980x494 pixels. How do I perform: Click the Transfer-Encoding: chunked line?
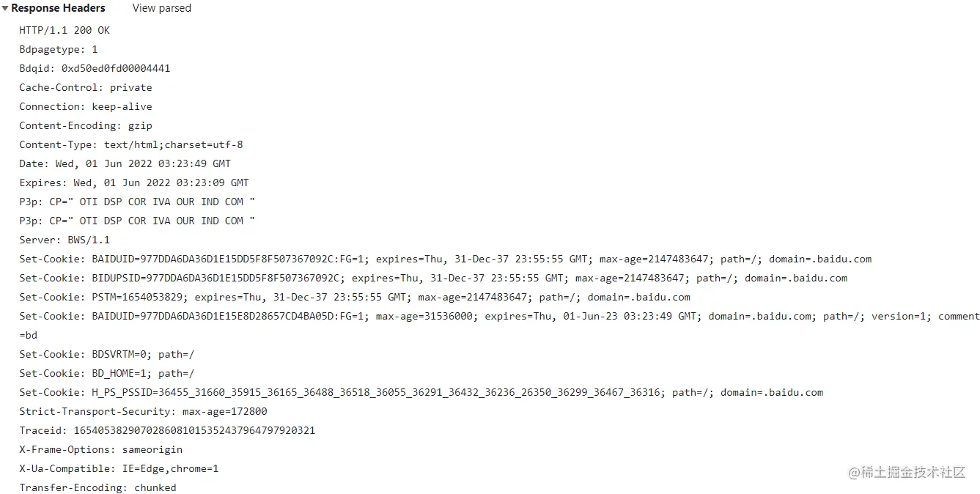[97, 487]
